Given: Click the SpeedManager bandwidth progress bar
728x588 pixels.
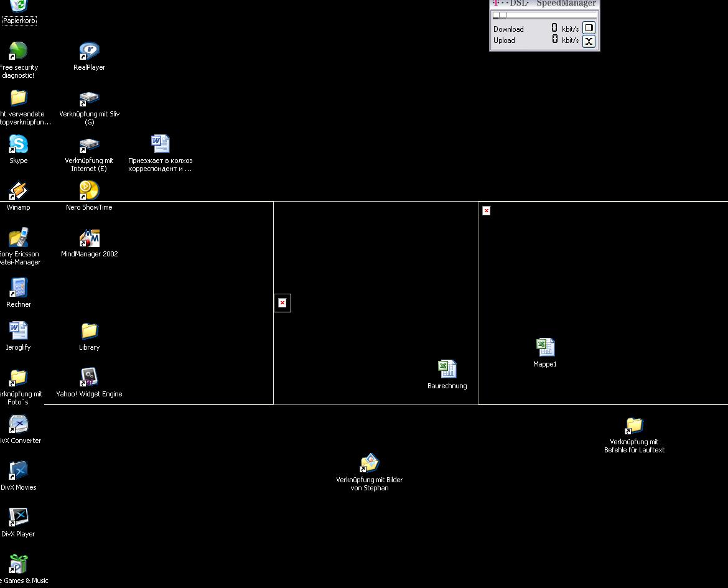Looking at the screenshot, I should tap(544, 15).
